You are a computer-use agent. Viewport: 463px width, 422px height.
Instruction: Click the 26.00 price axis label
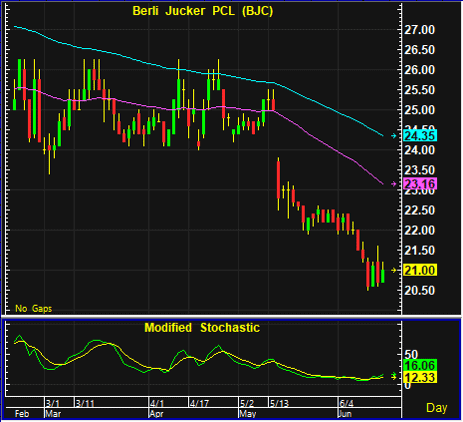pyautogui.click(x=419, y=70)
